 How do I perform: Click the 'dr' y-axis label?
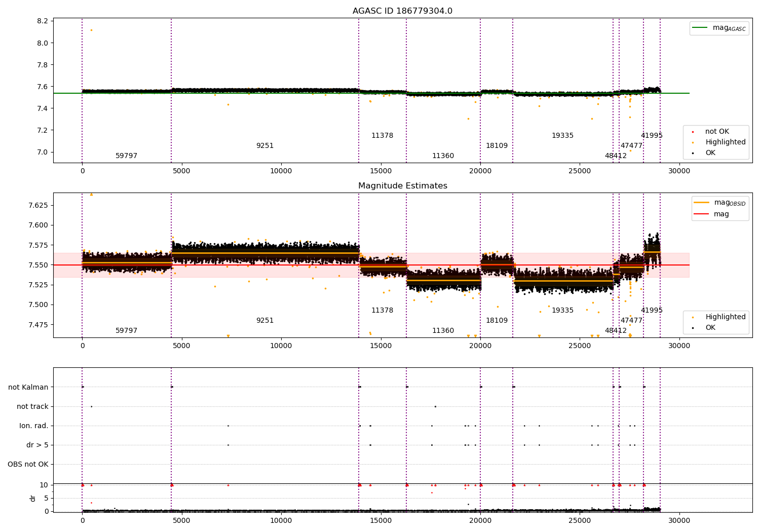(x=33, y=499)
